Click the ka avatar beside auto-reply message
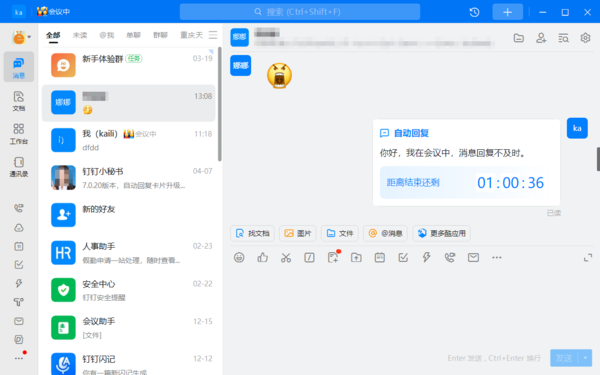The image size is (600, 375). (x=577, y=128)
